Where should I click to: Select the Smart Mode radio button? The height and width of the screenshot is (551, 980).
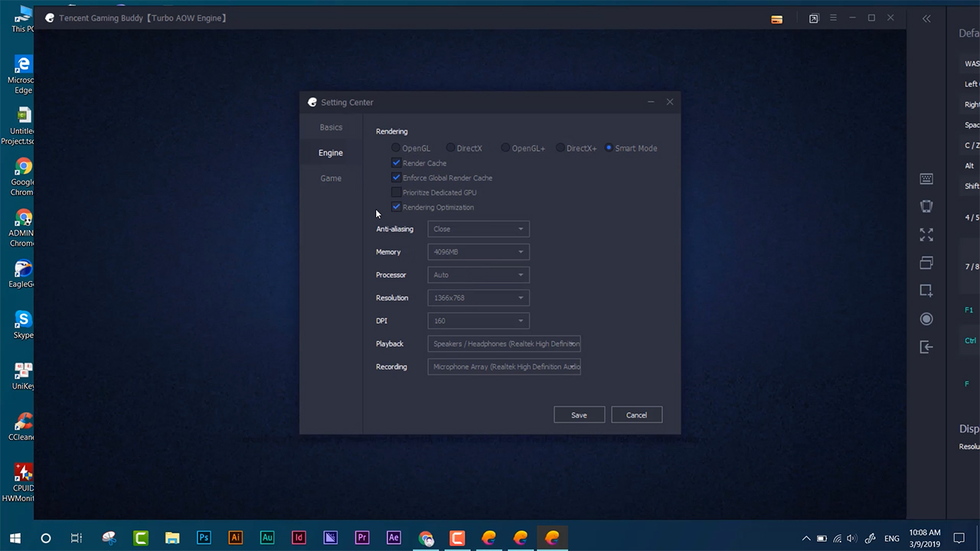609,148
